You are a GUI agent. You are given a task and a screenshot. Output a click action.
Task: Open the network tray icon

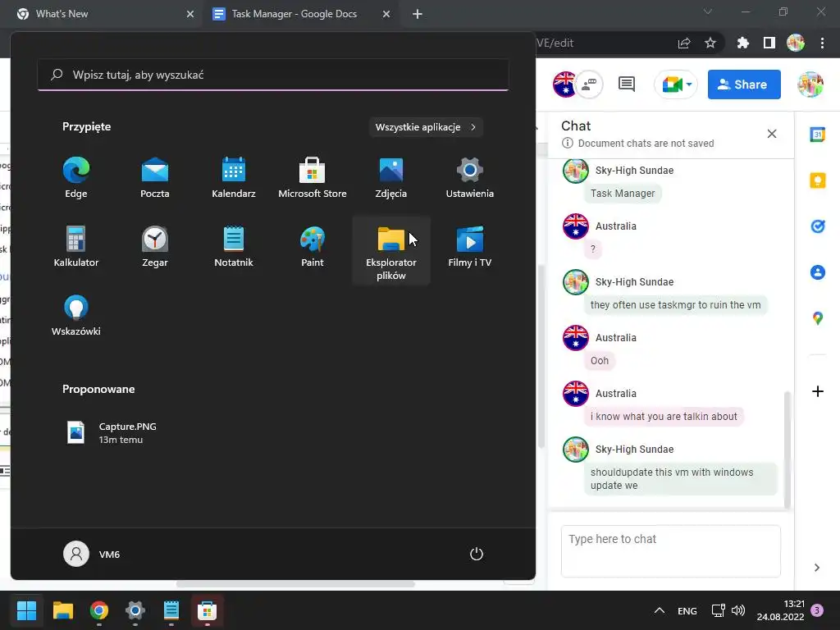(718, 610)
